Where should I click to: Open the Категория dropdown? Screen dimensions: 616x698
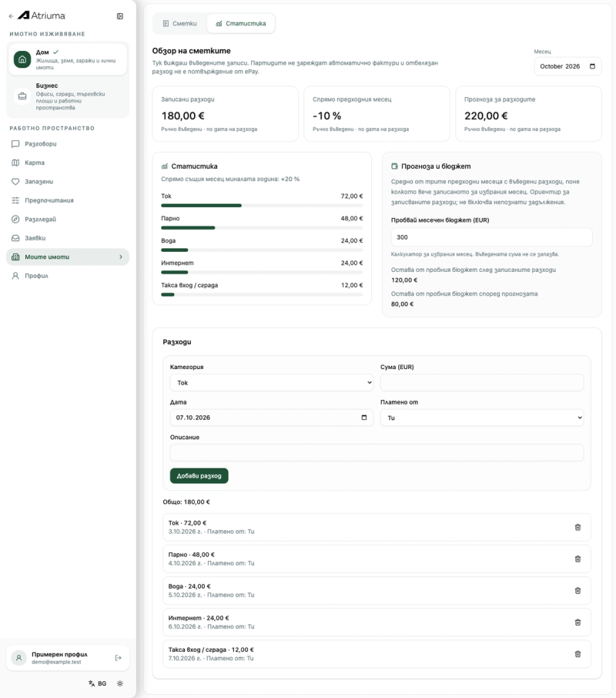[x=272, y=383]
